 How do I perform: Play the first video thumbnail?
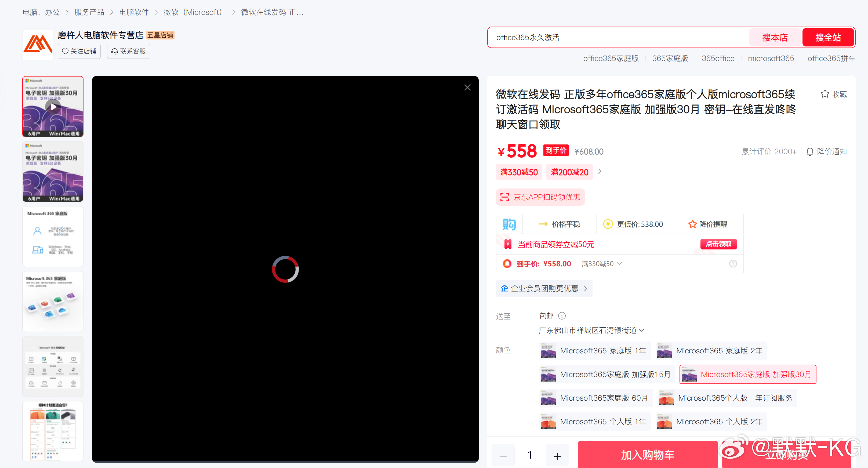coord(53,107)
